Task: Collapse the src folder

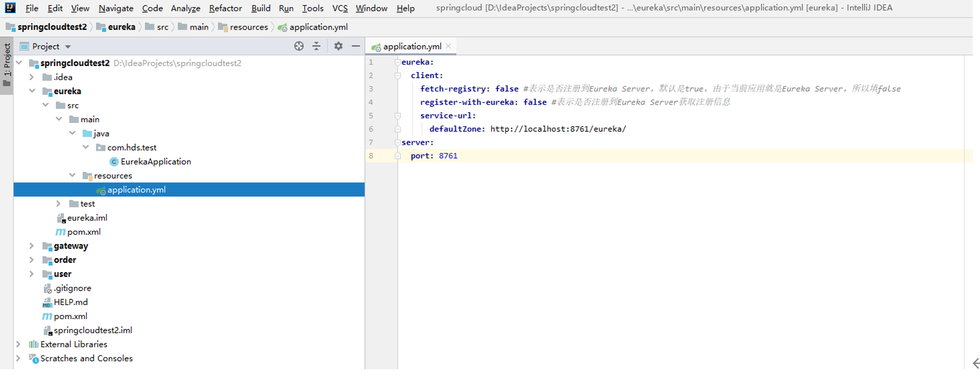Action: (x=46, y=105)
